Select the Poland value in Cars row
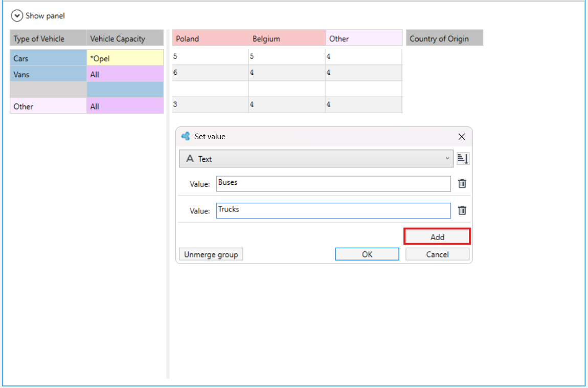 (x=210, y=57)
